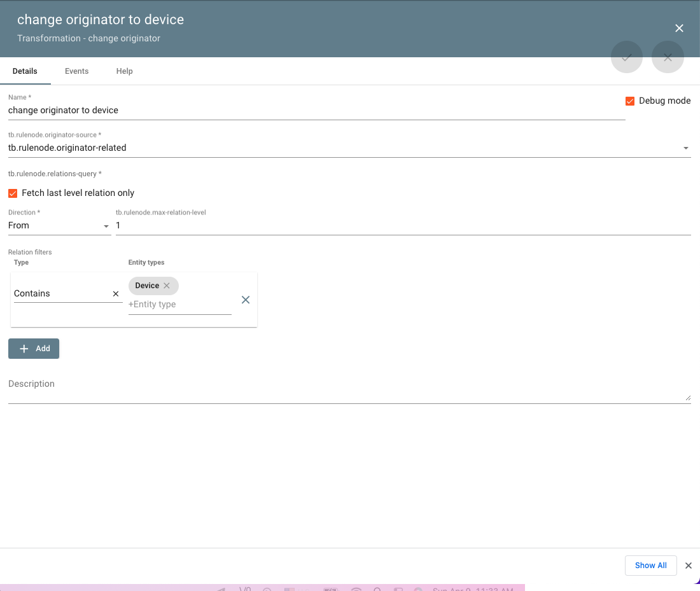Click the checkmark icon to apply changes

pos(626,57)
